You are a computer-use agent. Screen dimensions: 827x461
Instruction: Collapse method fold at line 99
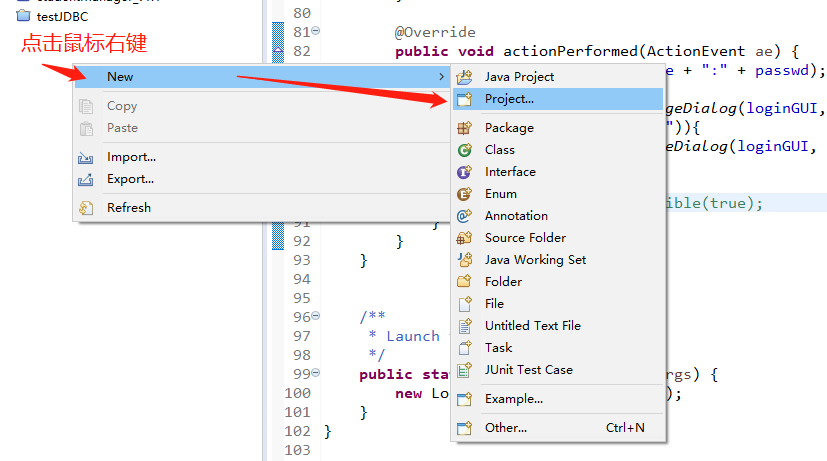[315, 373]
